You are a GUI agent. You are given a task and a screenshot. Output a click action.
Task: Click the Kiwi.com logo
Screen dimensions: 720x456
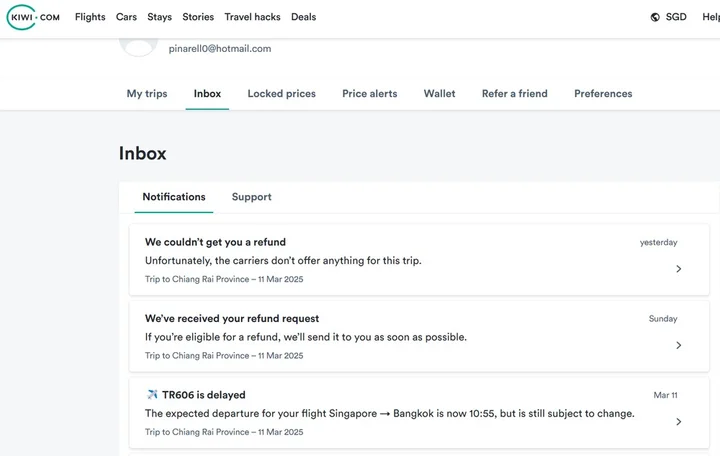click(35, 17)
